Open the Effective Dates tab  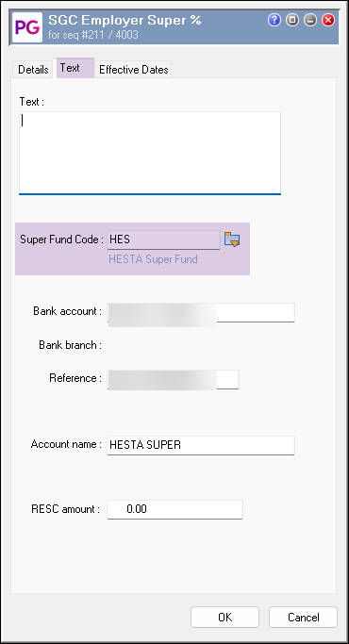pos(134,70)
